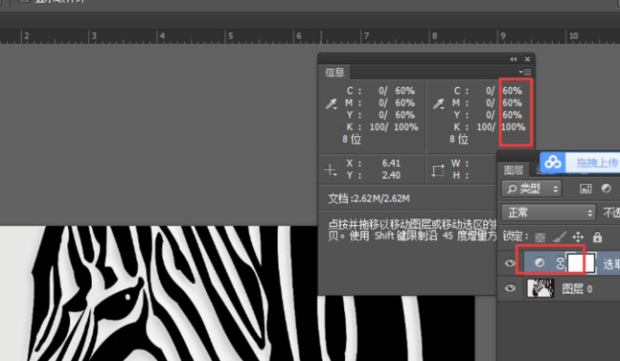
Task: Click the second eyedropper readout icon
Action: click(x=438, y=104)
